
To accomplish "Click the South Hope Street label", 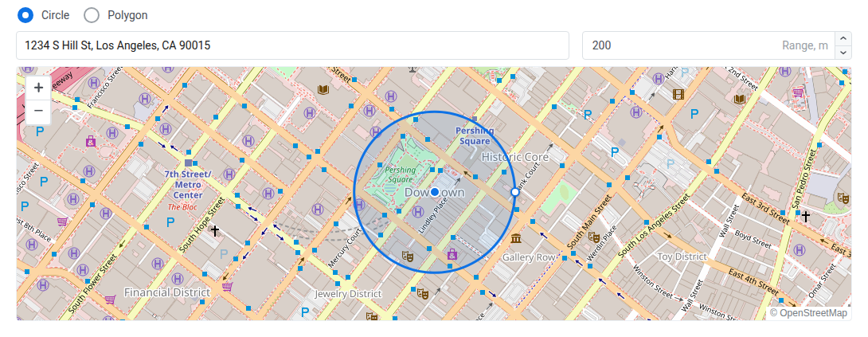I will pyautogui.click(x=201, y=225).
